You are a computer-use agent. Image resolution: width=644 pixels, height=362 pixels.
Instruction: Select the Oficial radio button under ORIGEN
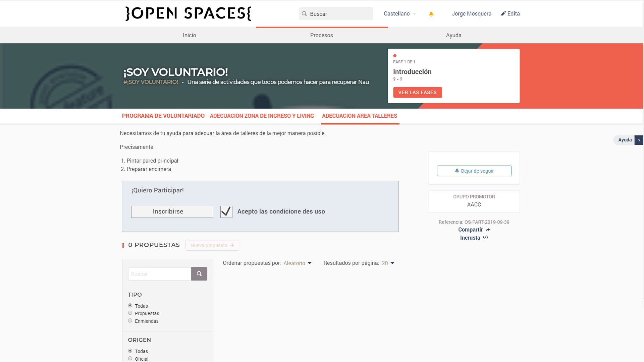(130, 358)
